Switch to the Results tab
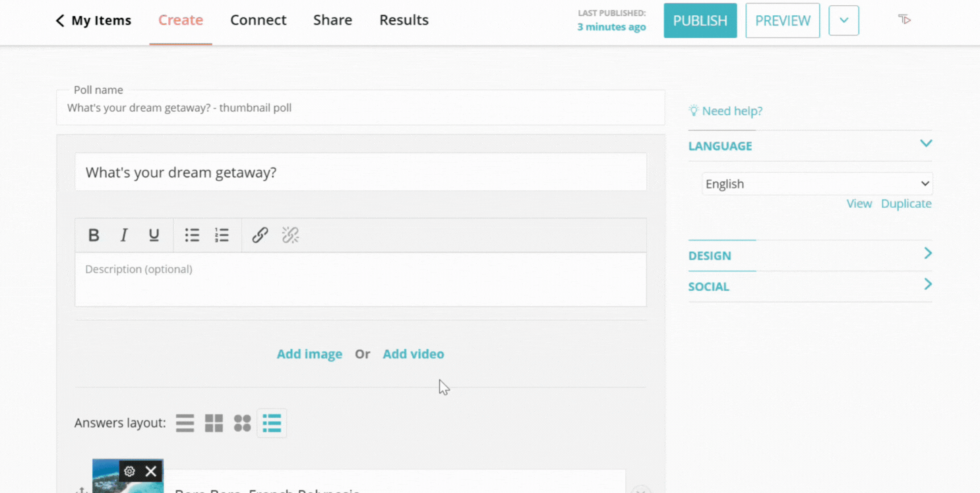Screen dimensions: 980x493 coord(404,20)
